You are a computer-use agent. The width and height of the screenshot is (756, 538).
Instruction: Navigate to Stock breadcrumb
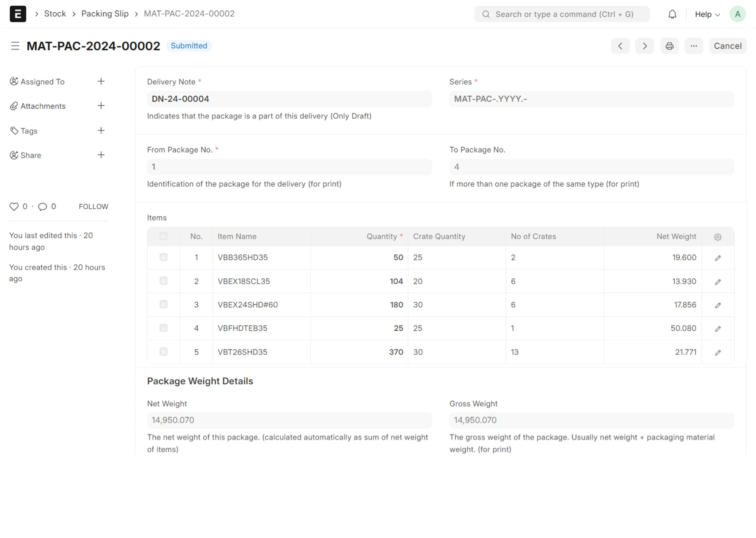55,14
